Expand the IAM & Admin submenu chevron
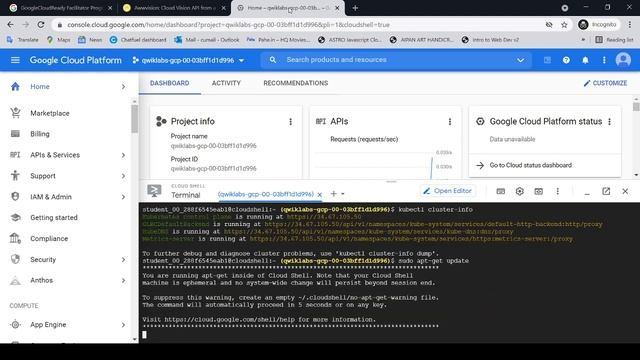640x360 pixels. click(x=123, y=197)
